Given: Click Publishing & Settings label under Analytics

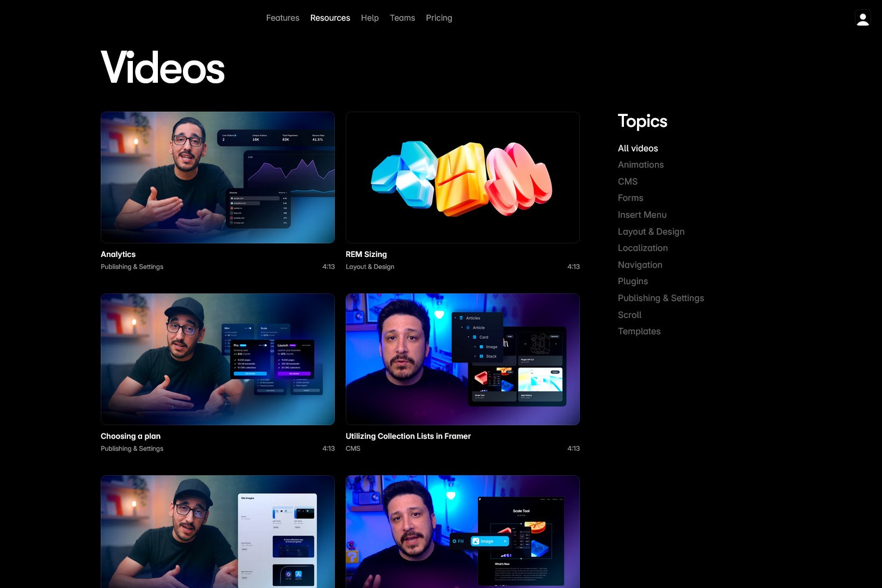Looking at the screenshot, I should [x=132, y=267].
